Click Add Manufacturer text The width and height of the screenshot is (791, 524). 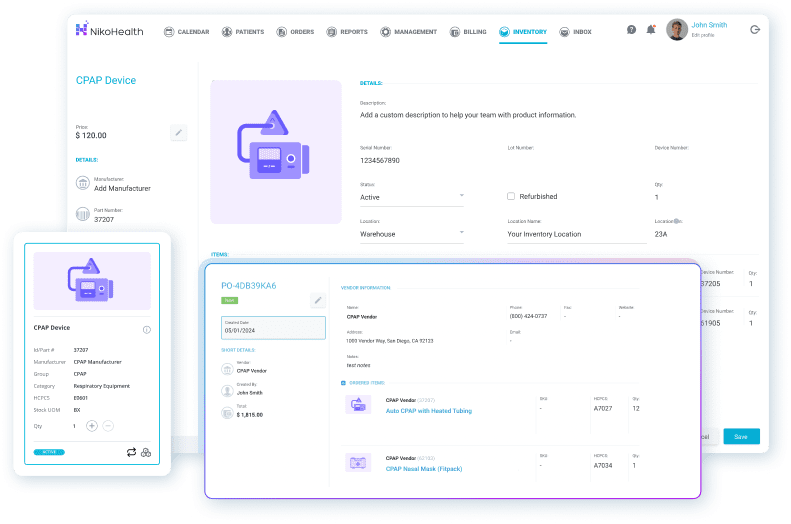(123, 188)
